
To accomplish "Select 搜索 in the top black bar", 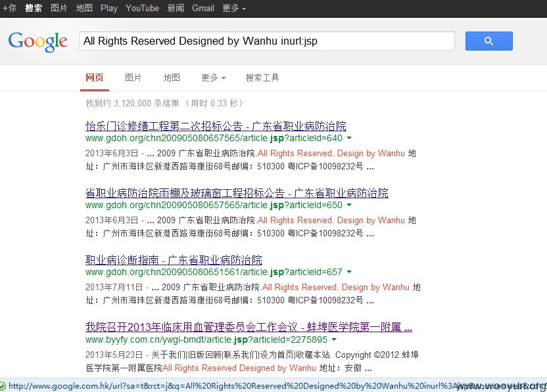I will tap(34, 8).
